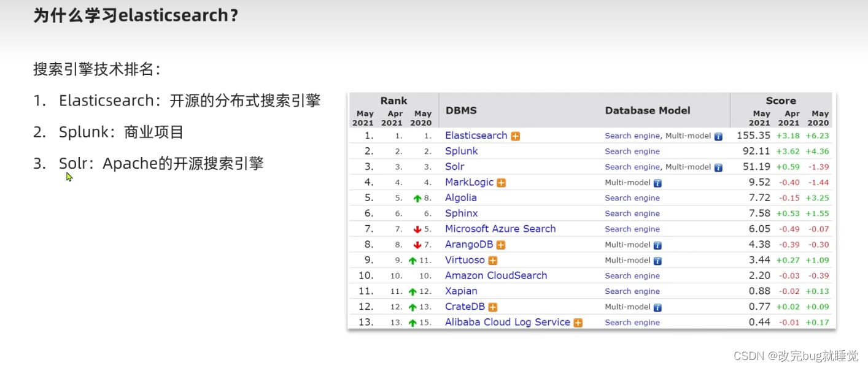Click the Search engine link in Splunk row
Screen dimensions: 868x368
[632, 151]
